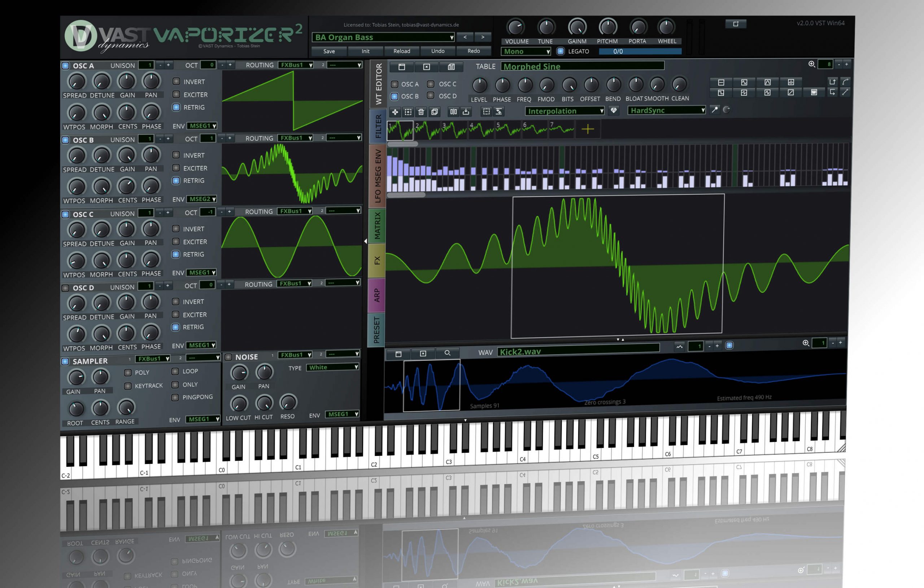The height and width of the screenshot is (588, 924).
Task: Click the BLOAT knob in WT editor
Action: 636,84
